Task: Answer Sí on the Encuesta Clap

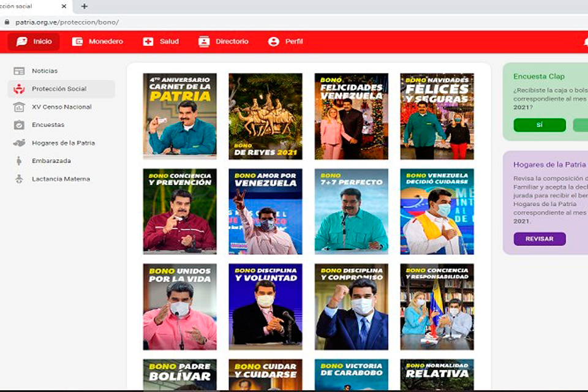Action: click(540, 125)
